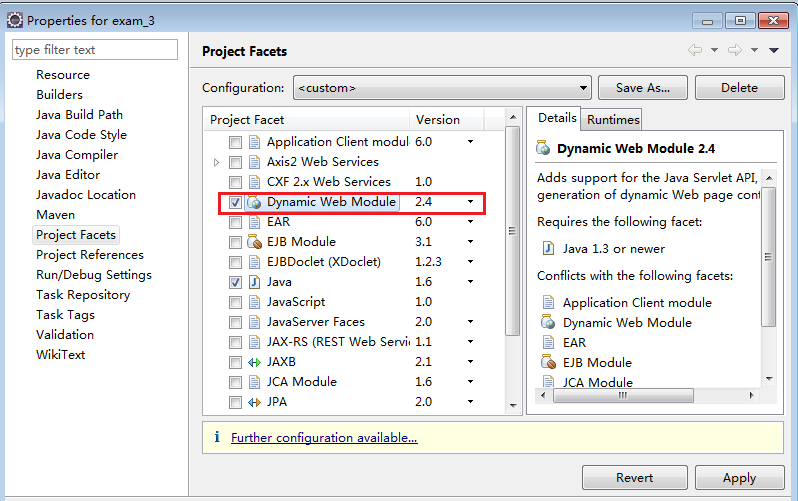This screenshot has width=798, height=501.
Task: Click the EJB Module facet icon
Action: 254,242
